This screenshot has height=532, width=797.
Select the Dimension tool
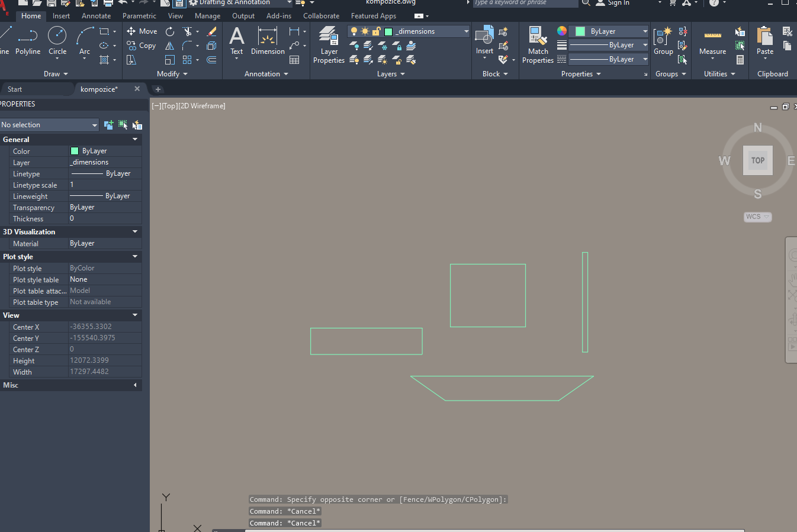pos(268,41)
